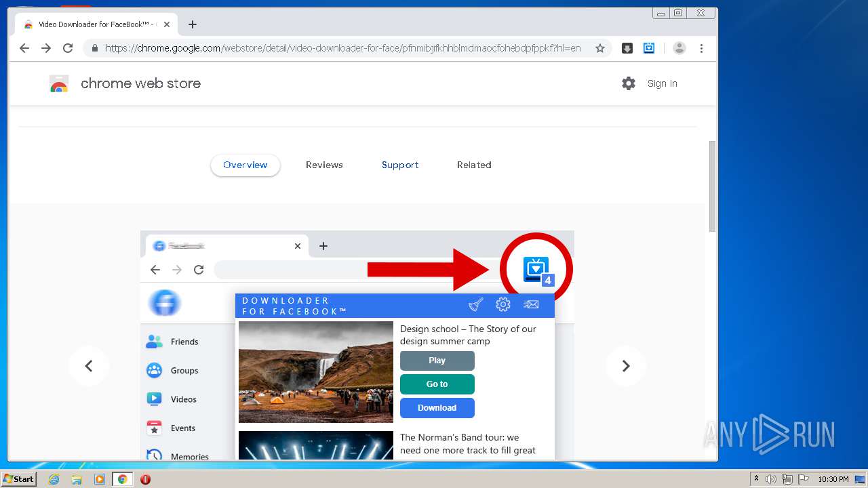The height and width of the screenshot is (488, 868).
Task: Click the extension screenshot image
Action: tap(357, 346)
